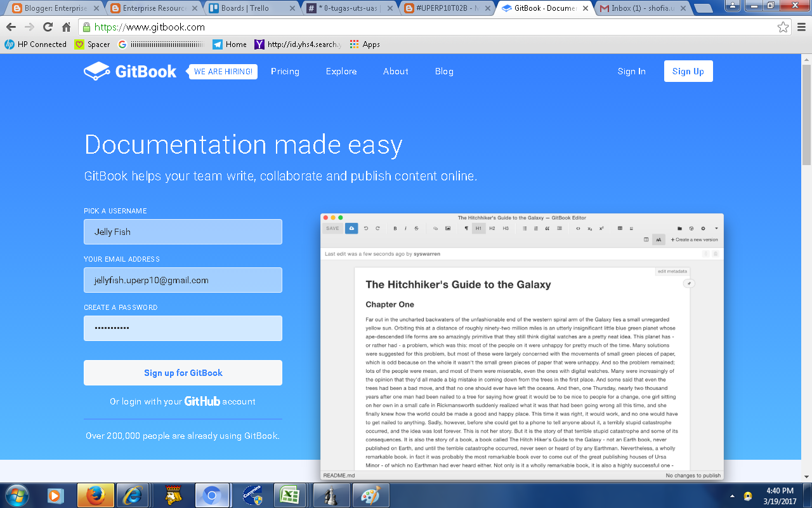The height and width of the screenshot is (508, 812).
Task: Open the Apps bookmark shortcut
Action: click(x=365, y=44)
